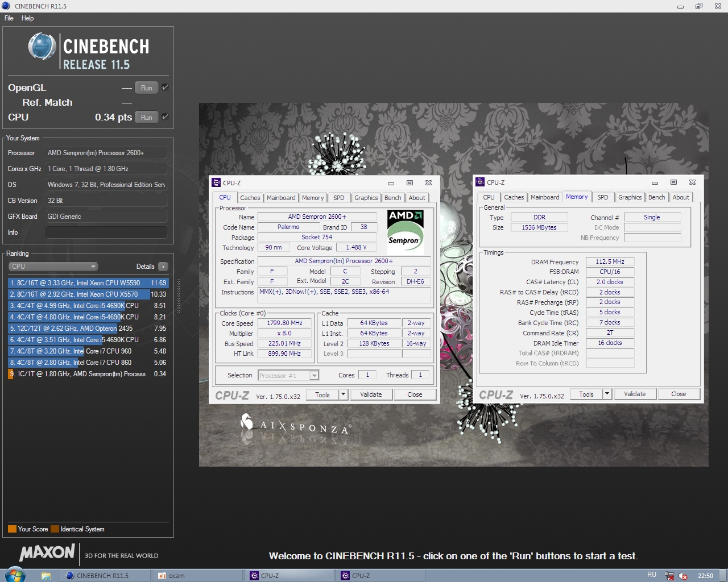Switch to Graphics tab in right CPU-Z
The height and width of the screenshot is (582, 728).
(630, 197)
